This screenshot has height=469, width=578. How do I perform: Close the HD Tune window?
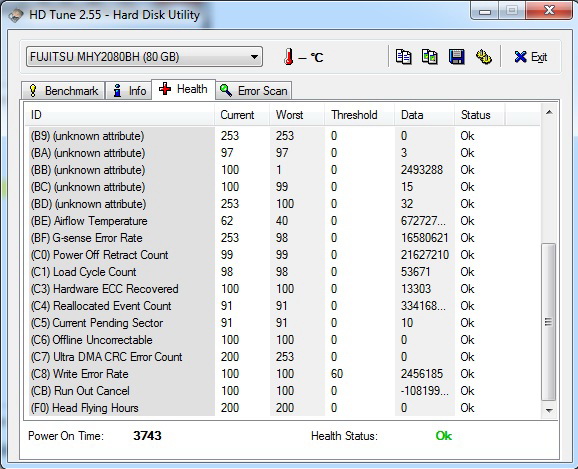click(x=549, y=11)
